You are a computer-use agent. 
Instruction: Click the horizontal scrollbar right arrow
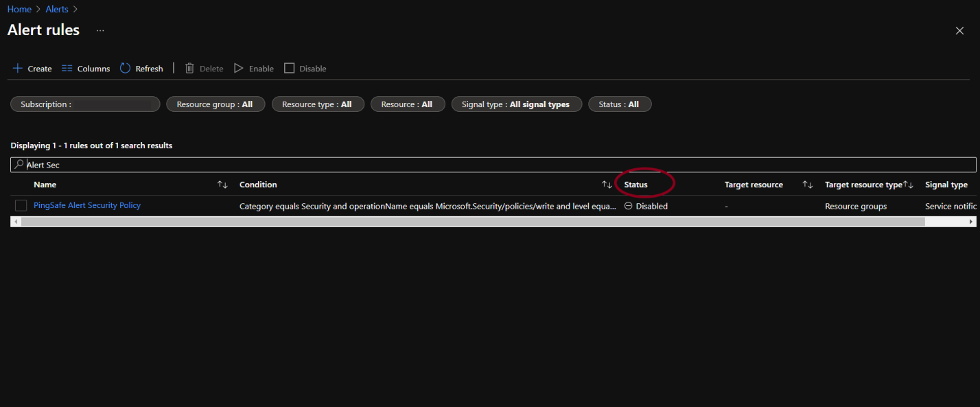pyautogui.click(x=971, y=222)
